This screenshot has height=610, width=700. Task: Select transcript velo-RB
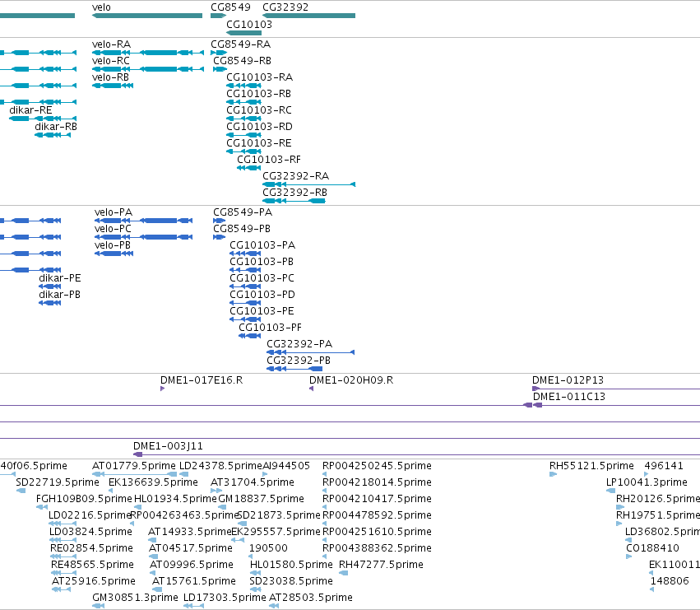pos(110,77)
